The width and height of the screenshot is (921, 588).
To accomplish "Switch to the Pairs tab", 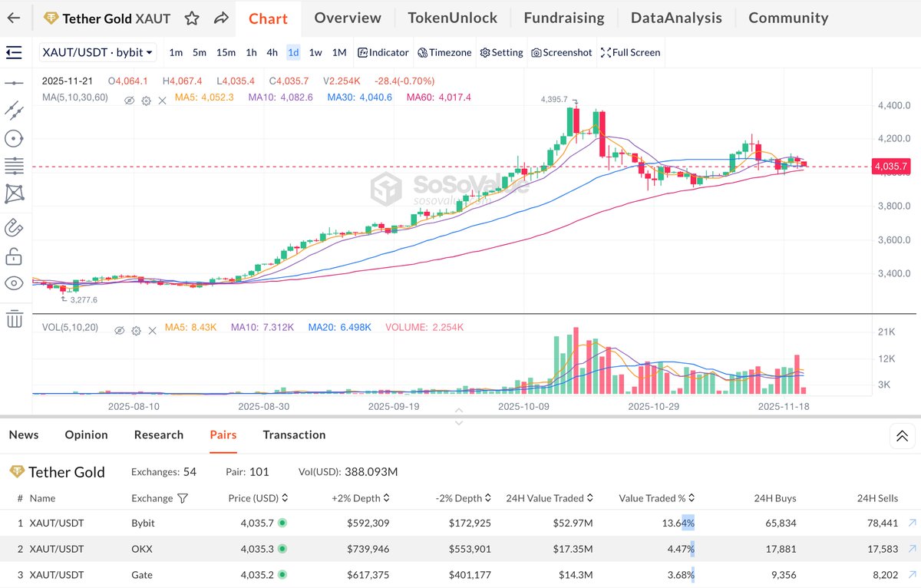I will [223, 434].
